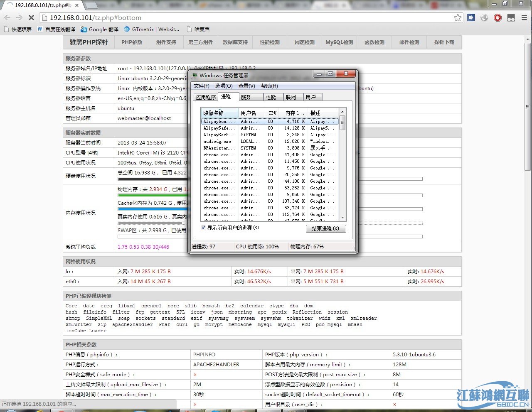Image resolution: width=532 pixels, height=412 pixels.
Task: Toggle 显示所有用户的进程 checkbox
Action: point(203,228)
